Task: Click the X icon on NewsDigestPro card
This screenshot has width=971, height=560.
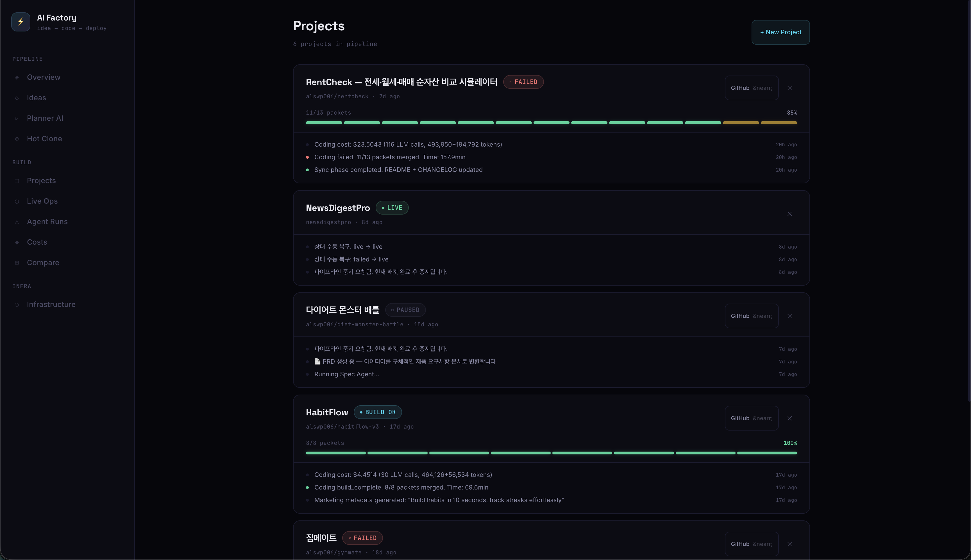Action: [x=789, y=214]
